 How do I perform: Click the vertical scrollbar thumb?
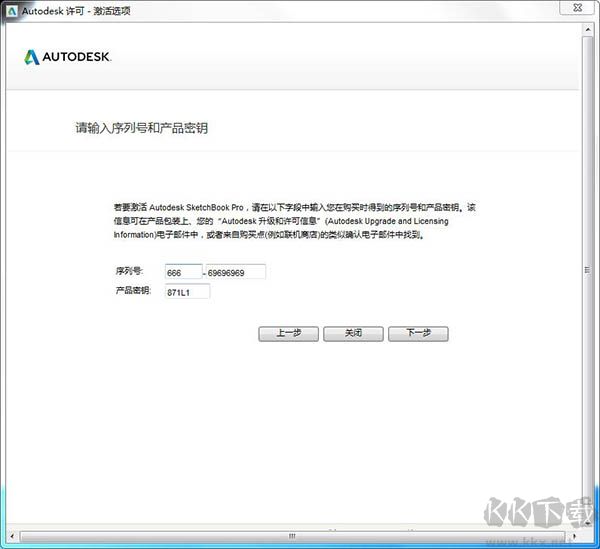588,270
